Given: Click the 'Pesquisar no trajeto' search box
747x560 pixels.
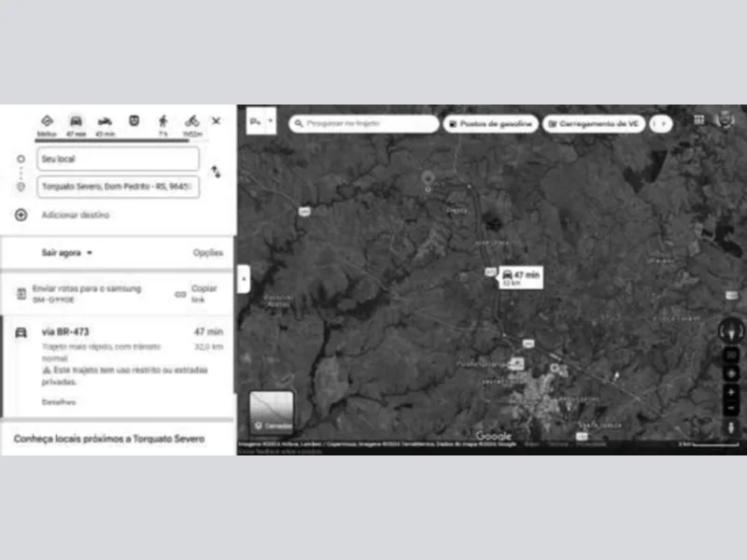Looking at the screenshot, I should (x=364, y=124).
